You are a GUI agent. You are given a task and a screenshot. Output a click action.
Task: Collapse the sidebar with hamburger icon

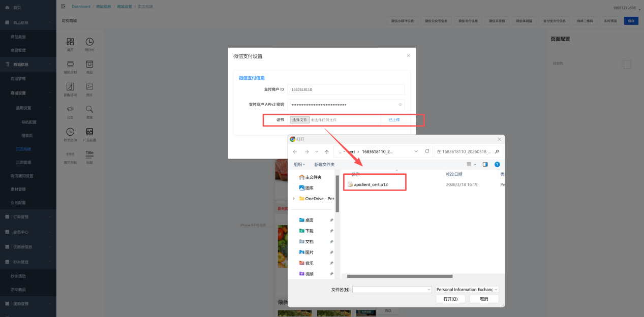tap(63, 7)
